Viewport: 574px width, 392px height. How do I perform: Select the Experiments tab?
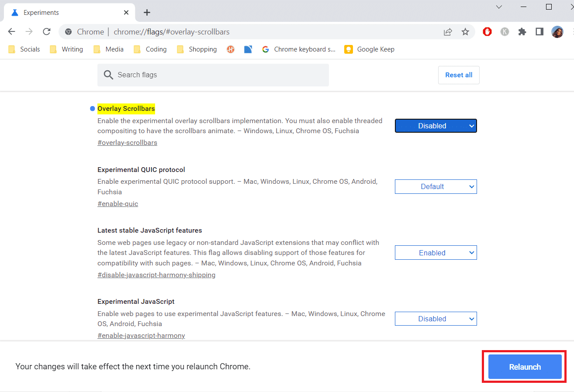tap(69, 12)
